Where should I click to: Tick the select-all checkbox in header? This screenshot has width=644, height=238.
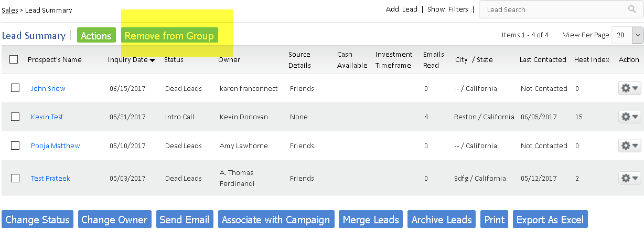point(14,59)
